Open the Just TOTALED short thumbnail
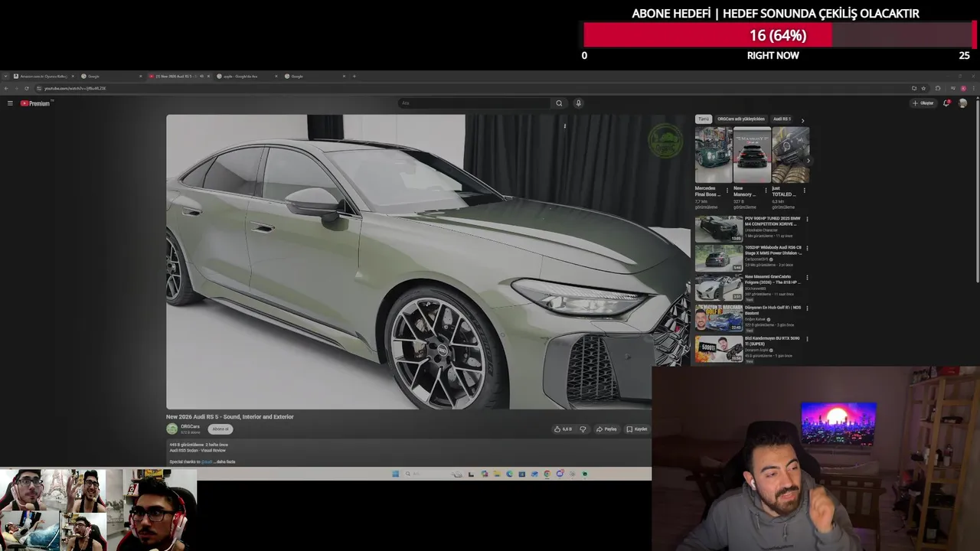 (790, 155)
